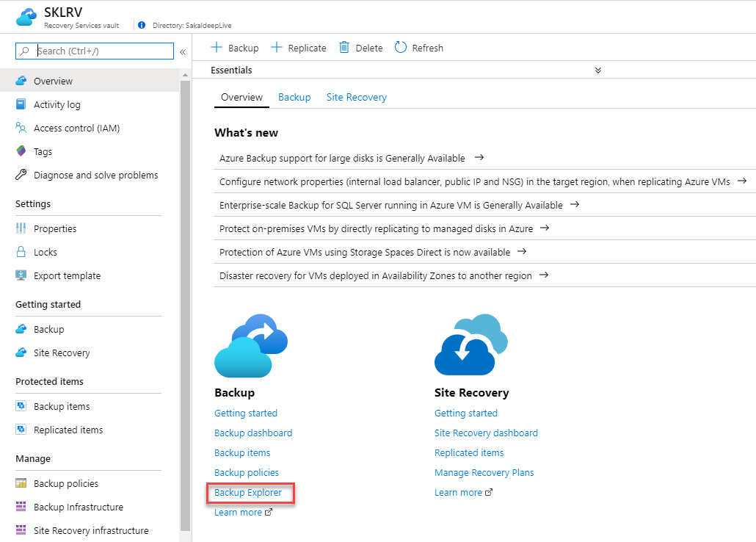Select Access control (IAM) label in sidebar
Screen dimensions: 756x542
coord(76,128)
